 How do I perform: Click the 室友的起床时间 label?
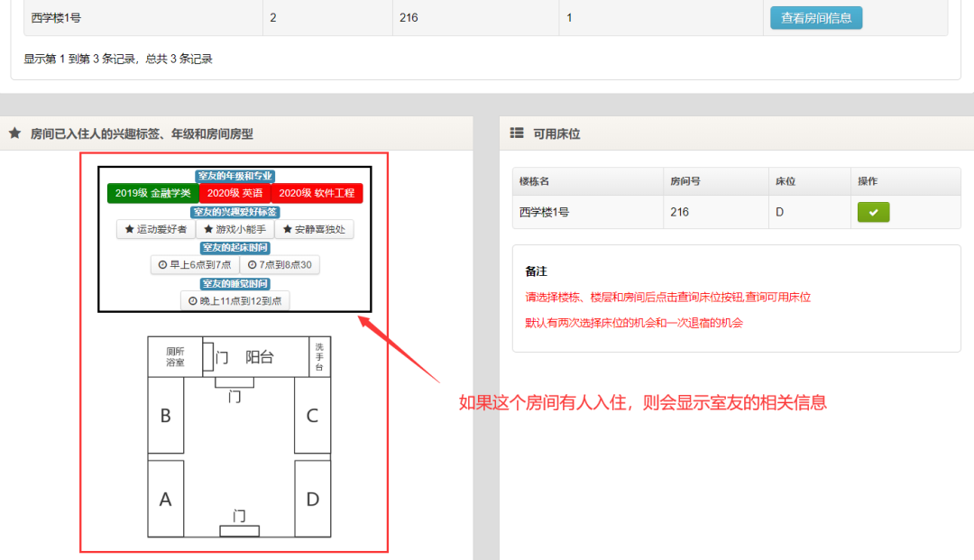click(234, 247)
